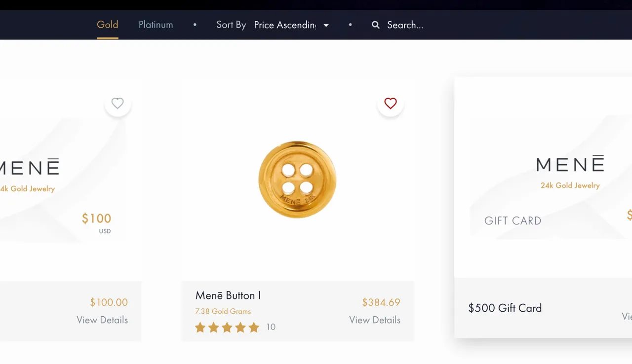Open the $500 Gift Card title
Screen dimensions: 632x364
[x=505, y=308]
